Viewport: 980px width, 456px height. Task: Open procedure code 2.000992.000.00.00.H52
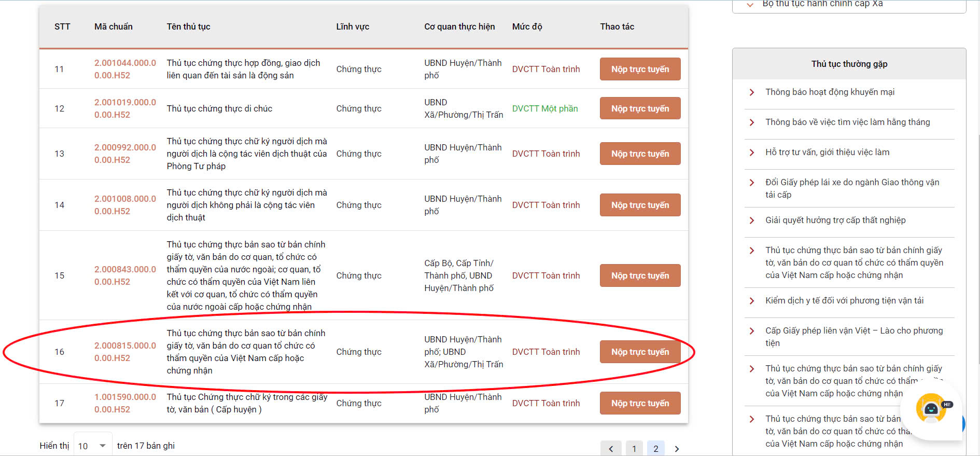coord(125,154)
